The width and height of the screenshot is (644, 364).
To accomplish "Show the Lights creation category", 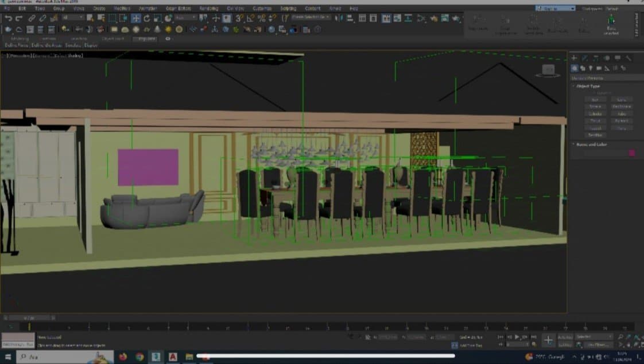I will (x=591, y=68).
